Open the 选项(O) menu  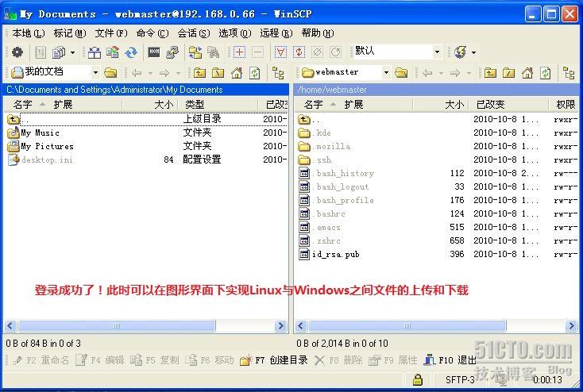tap(235, 33)
